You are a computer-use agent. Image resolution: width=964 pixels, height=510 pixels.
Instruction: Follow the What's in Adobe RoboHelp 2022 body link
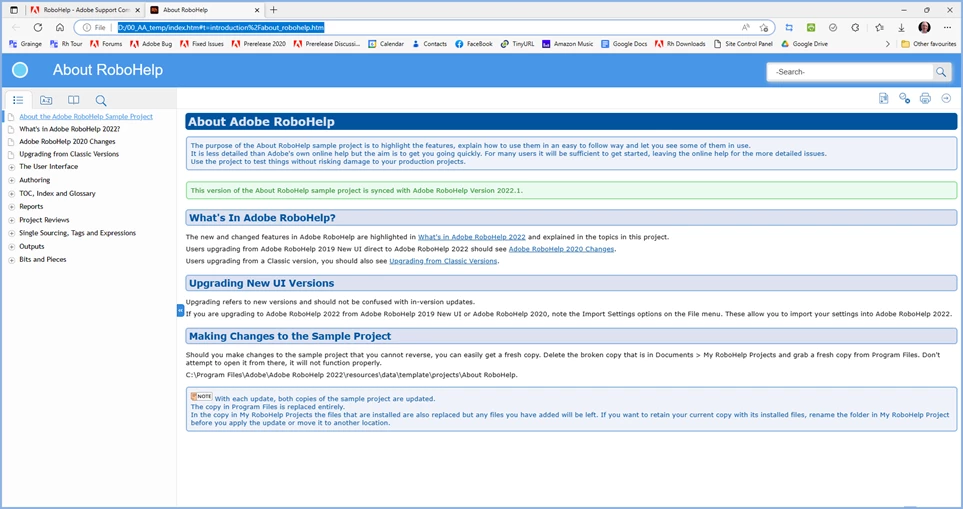coord(472,237)
